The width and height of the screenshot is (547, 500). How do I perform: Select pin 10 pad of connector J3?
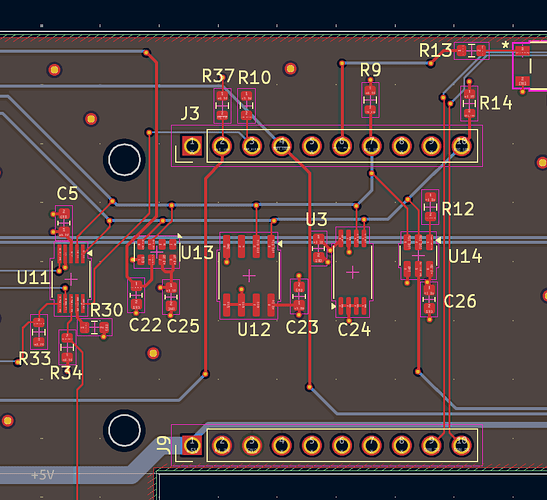[462, 146]
